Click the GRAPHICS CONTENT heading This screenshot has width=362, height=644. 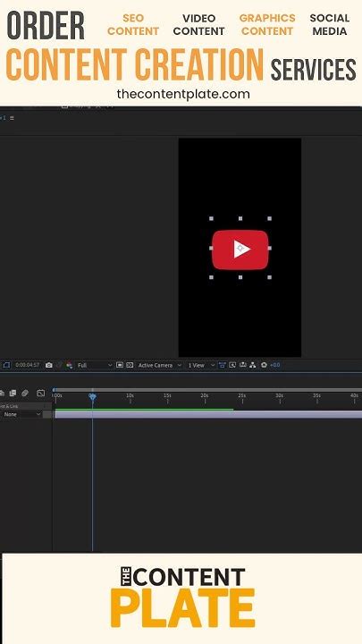pos(267,25)
